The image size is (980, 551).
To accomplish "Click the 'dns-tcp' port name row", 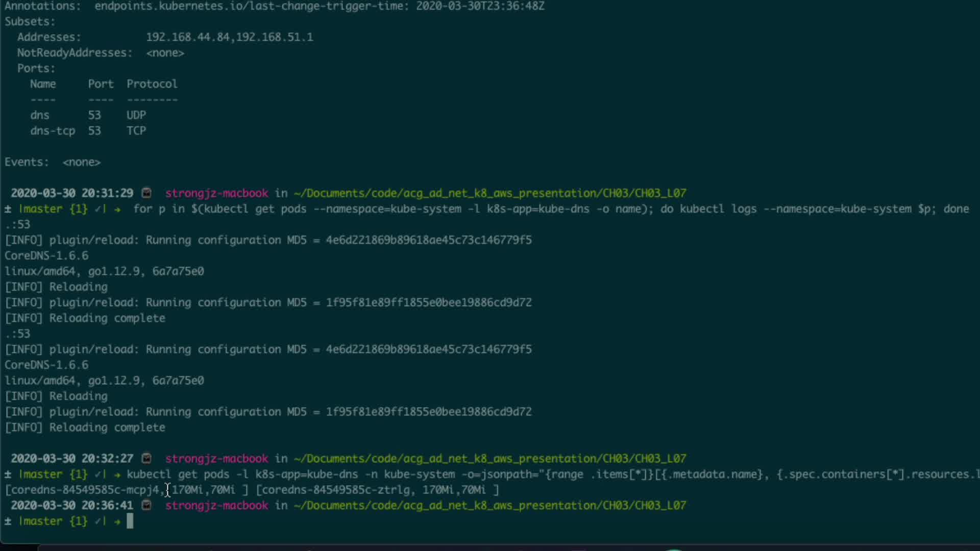I will point(53,131).
